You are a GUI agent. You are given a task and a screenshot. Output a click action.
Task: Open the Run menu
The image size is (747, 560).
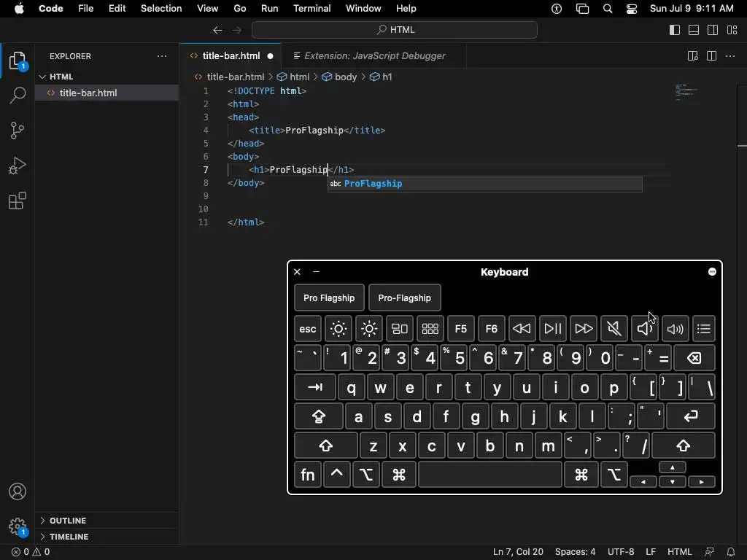pos(270,9)
